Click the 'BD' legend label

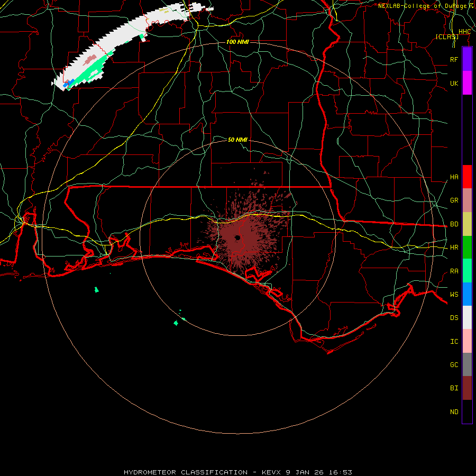point(454,224)
